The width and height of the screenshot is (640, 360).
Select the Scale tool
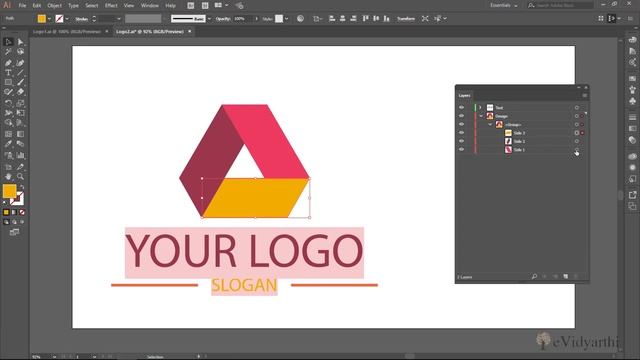20,102
